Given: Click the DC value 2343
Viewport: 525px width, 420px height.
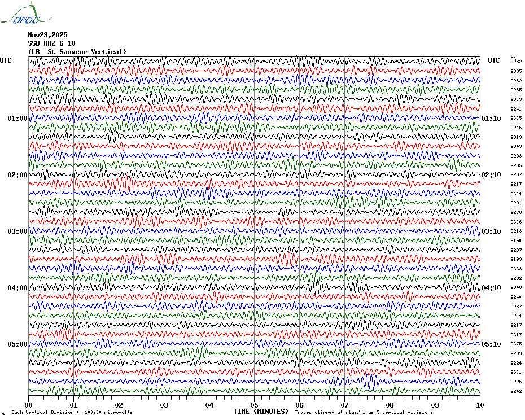Looking at the screenshot, I should (x=516, y=146).
